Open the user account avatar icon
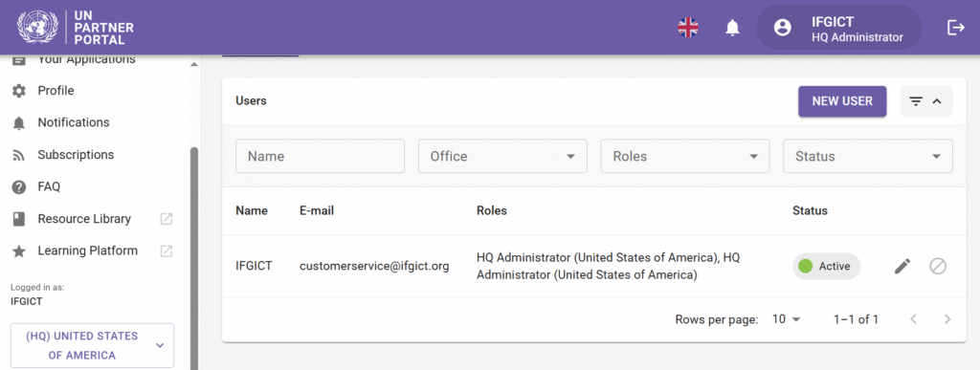Screen dimensions: 980x370 [783, 28]
